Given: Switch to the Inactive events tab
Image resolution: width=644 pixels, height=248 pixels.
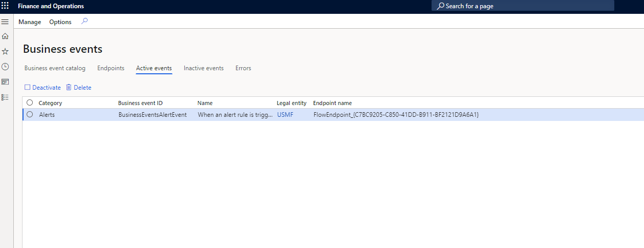Looking at the screenshot, I should (x=204, y=68).
